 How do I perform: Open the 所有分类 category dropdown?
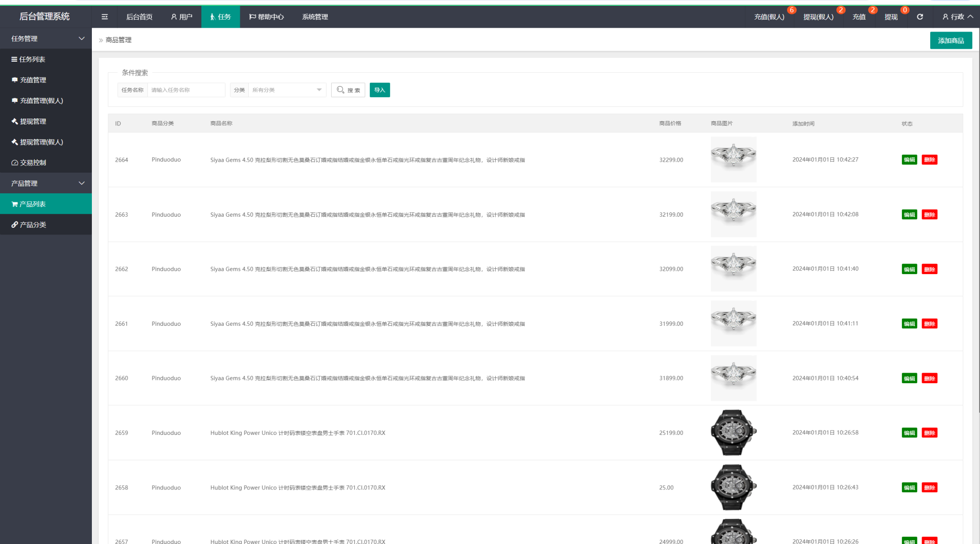287,90
